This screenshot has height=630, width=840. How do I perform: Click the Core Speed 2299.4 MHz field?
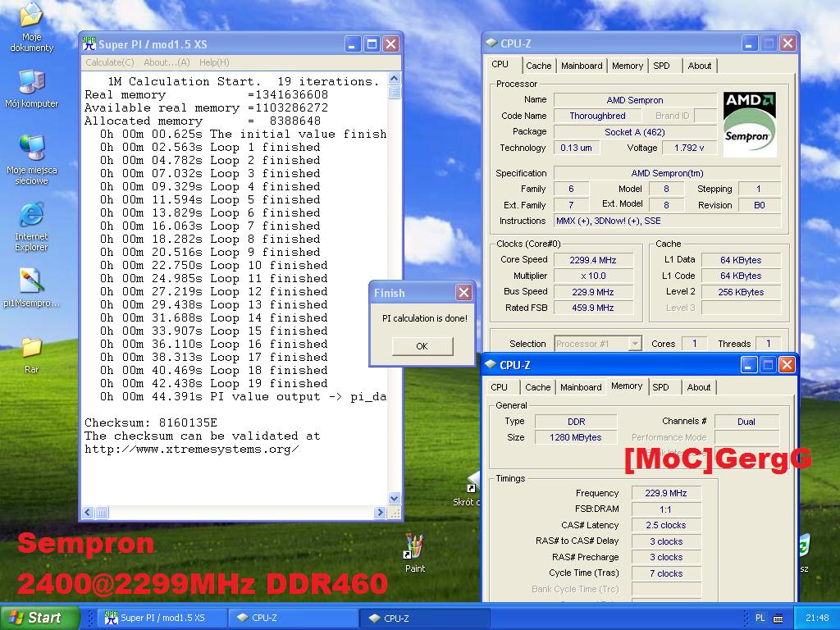click(593, 260)
